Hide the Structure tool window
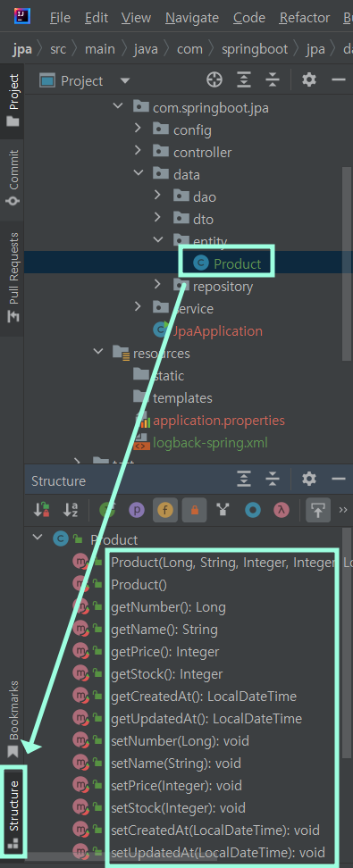Screen dimensions: 353x868 pyautogui.click(x=339, y=480)
